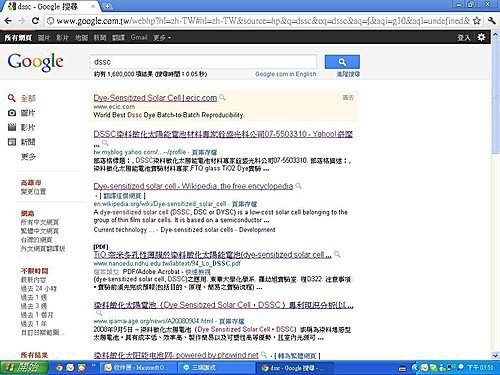Open Dye-Sensitized Solar Cell ecic.com ad
Image resolution: width=500 pixels, height=375 pixels.
[155, 98]
